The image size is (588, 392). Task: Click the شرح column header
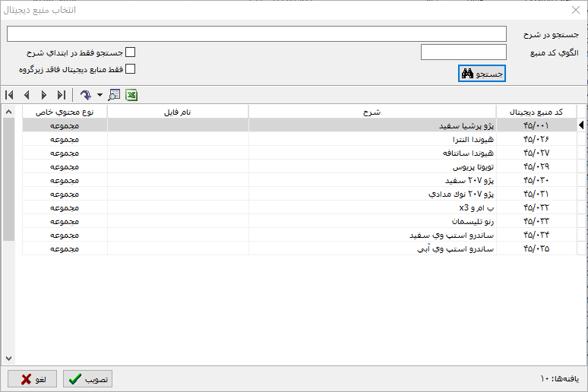tap(372, 112)
